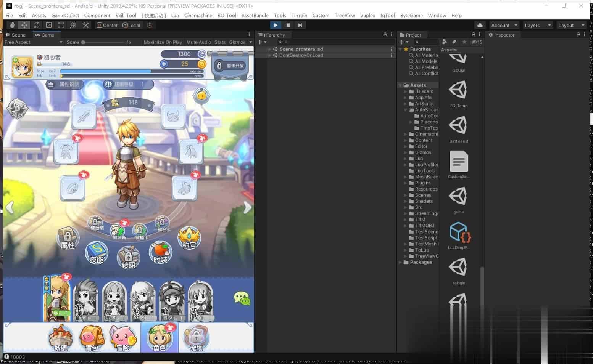Image resolution: width=593 pixels, height=364 pixels.
Task: Tap the 时装 fashion icon
Action: (x=160, y=253)
